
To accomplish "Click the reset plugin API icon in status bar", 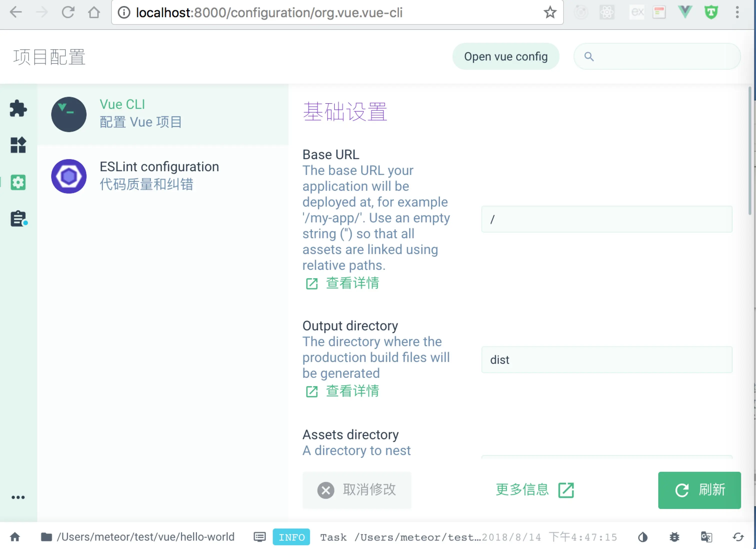I will 738,537.
